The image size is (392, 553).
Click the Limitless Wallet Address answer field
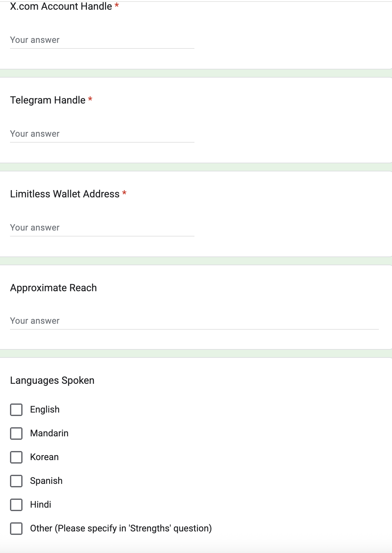click(x=102, y=228)
